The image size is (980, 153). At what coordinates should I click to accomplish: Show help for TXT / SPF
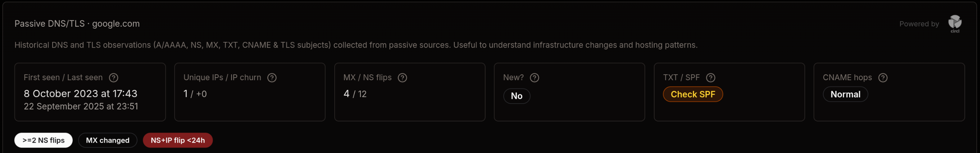click(710, 78)
